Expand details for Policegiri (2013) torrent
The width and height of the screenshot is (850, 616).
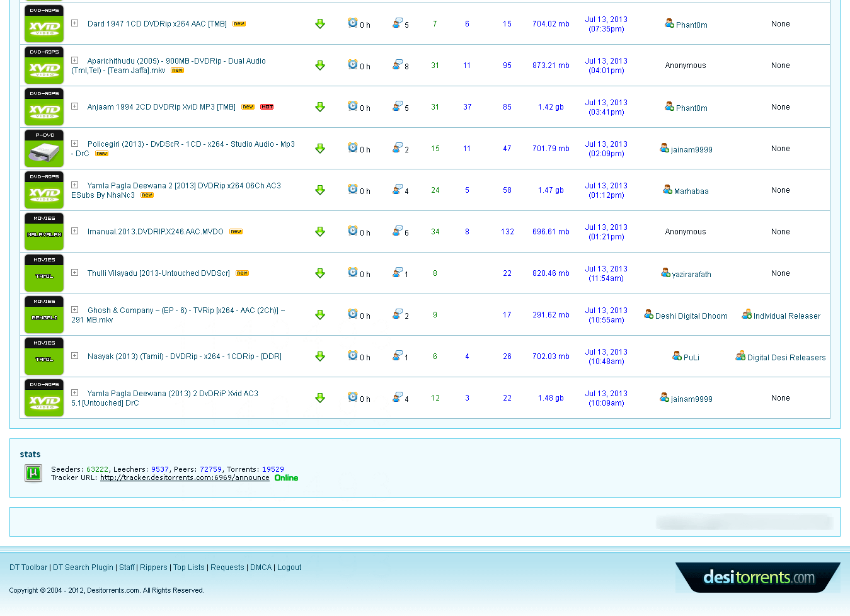pos(74,144)
